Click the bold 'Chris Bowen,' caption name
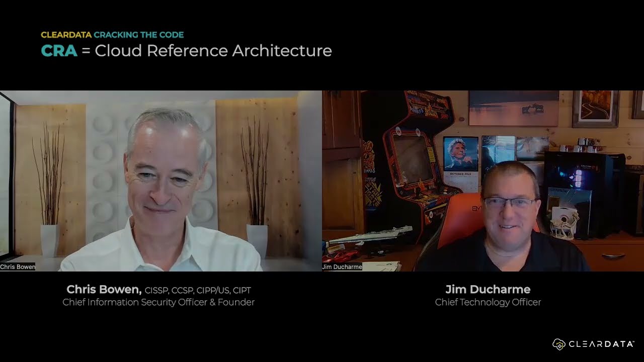The image size is (644, 362). pyautogui.click(x=104, y=290)
